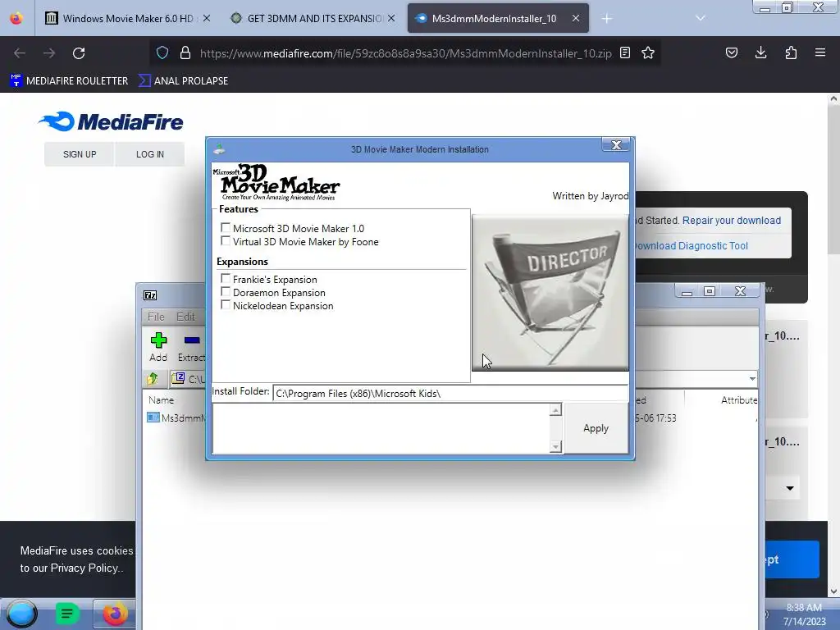Viewport: 840px width, 630px height.
Task: Check Microsoft 3D Movie Maker 1.0 checkbox
Action: pos(226,228)
